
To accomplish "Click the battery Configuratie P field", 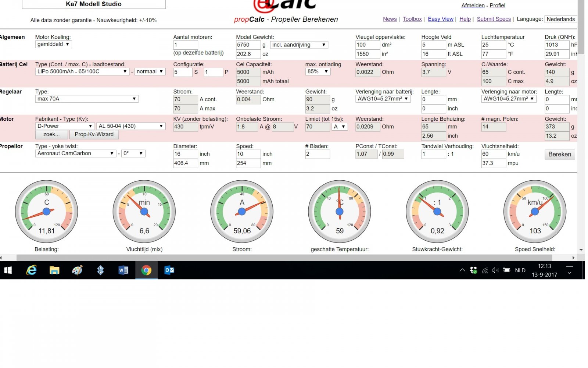I will [214, 72].
